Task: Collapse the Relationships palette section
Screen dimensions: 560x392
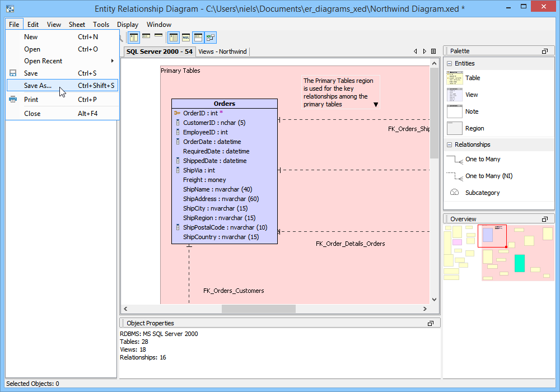Action: tap(449, 144)
